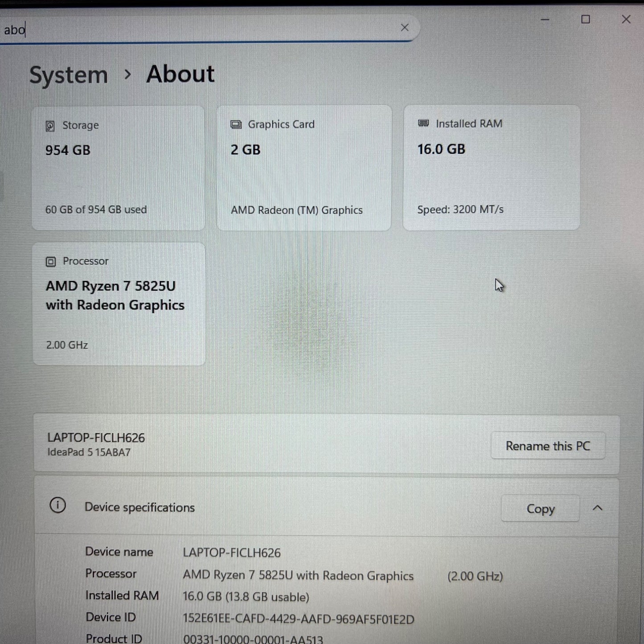Click the Processor chip icon

pyautogui.click(x=51, y=262)
